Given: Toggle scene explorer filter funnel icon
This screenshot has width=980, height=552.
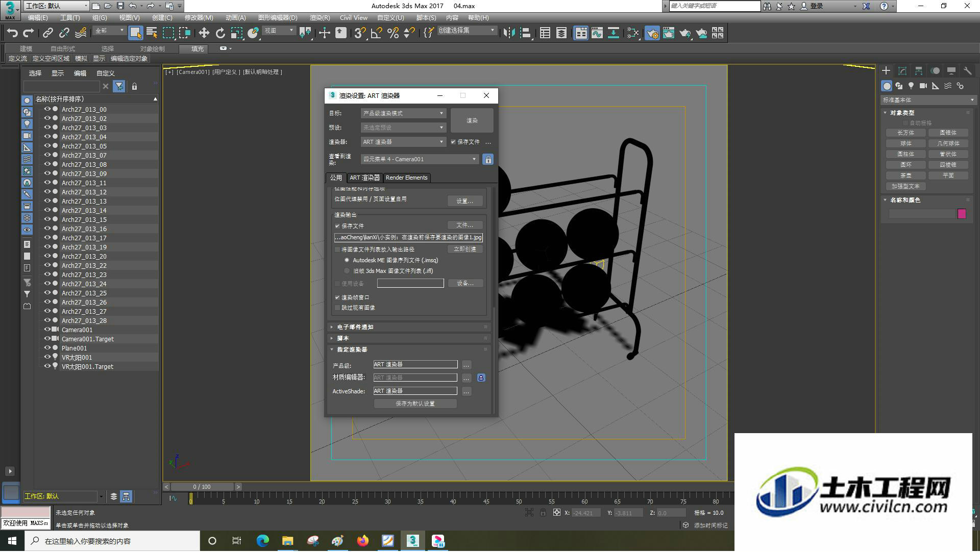Looking at the screenshot, I should click(119, 87).
